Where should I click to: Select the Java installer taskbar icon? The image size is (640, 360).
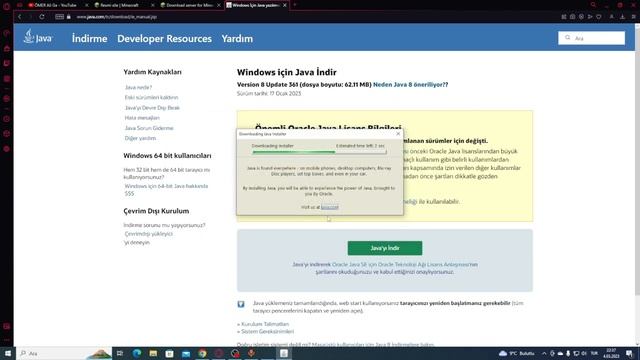(x=284, y=353)
